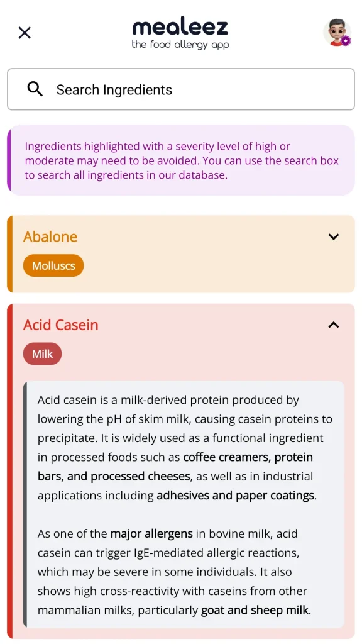Click bold 'adhesives and paper coatings' text
Image resolution: width=362 pixels, height=644 pixels.
236,496
